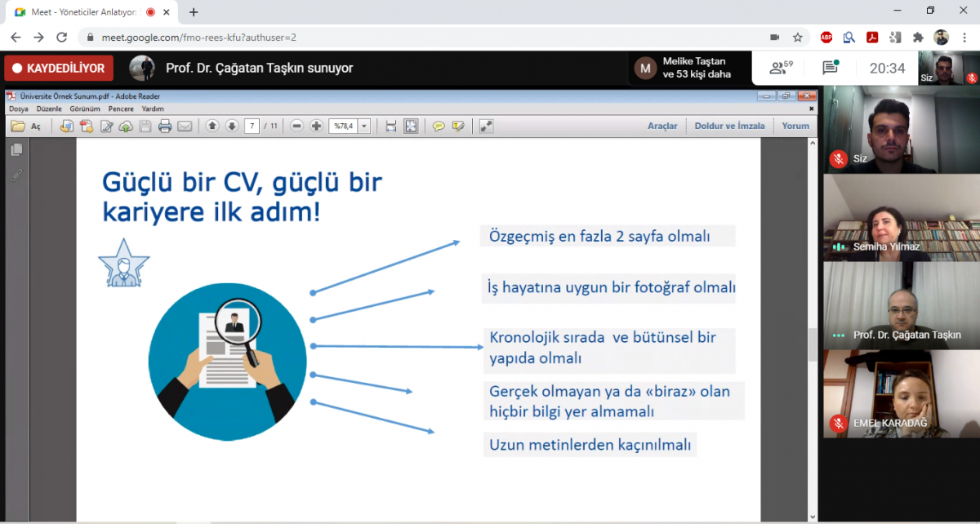Click the camera indicator in address bar

[775, 37]
